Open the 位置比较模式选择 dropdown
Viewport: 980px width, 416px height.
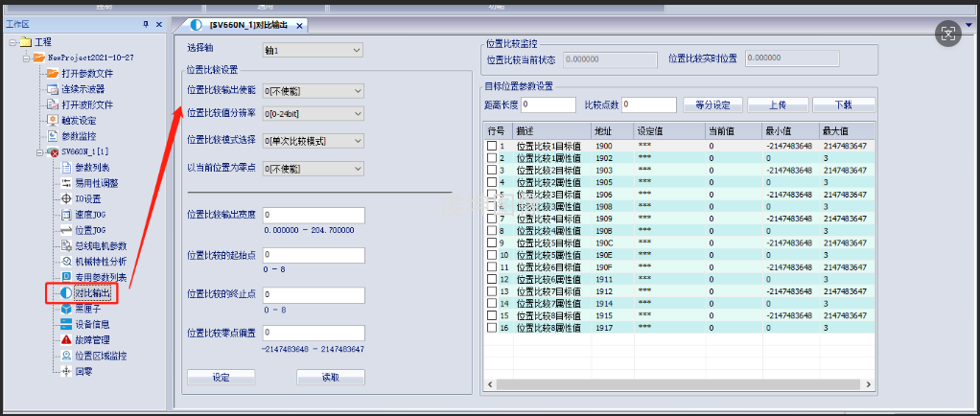pos(313,141)
